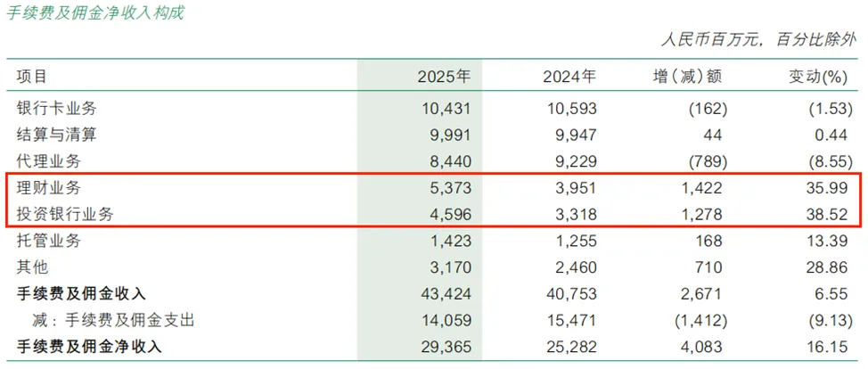868x369 pixels.
Task: Select the 银行卡业务 row label
Action: pyautogui.click(x=57, y=108)
